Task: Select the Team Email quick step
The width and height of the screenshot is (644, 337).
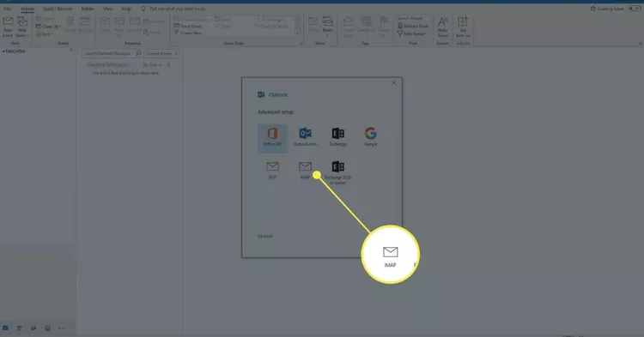Action: (188, 26)
